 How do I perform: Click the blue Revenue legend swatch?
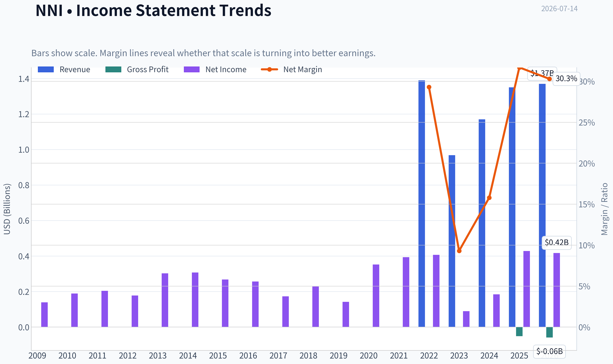[x=46, y=69]
